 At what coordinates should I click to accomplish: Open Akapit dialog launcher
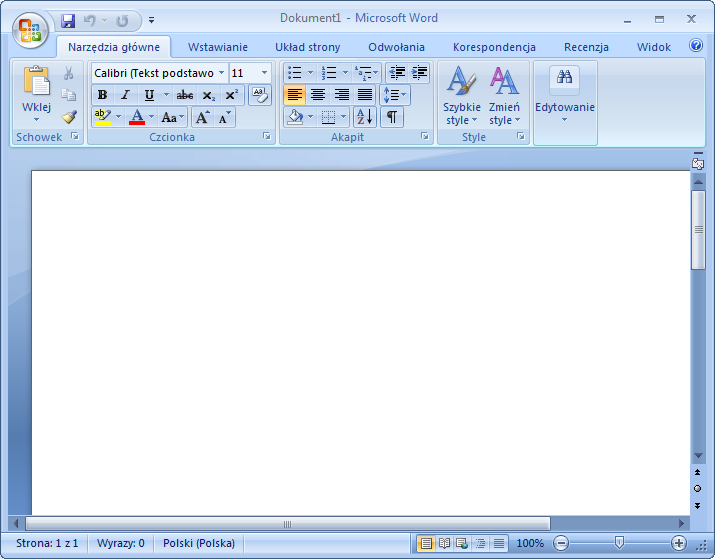pos(425,136)
